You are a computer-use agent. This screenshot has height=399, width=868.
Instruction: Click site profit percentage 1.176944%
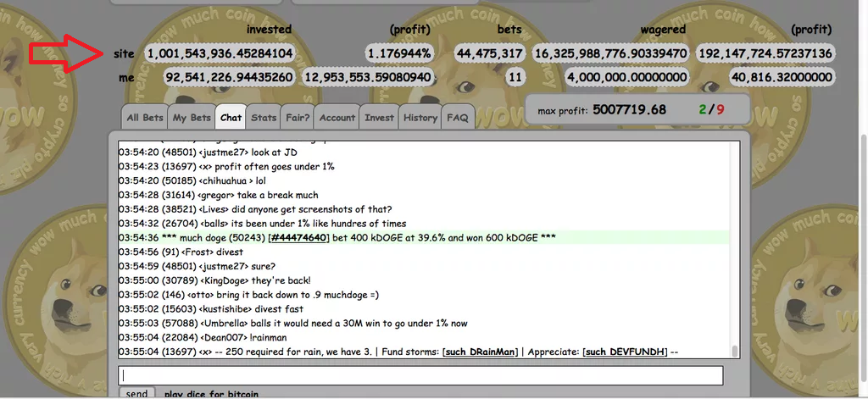tap(399, 53)
